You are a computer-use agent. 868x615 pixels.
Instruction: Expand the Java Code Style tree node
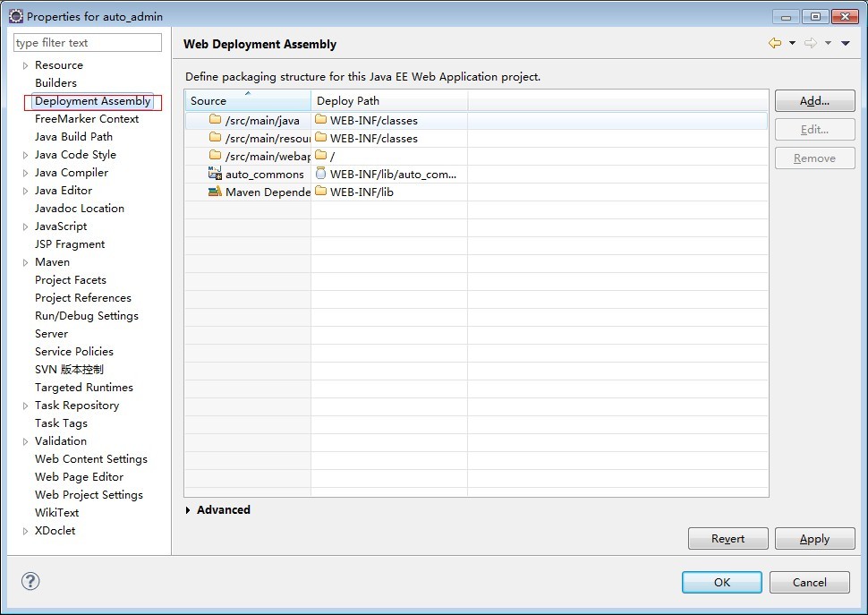pos(25,155)
